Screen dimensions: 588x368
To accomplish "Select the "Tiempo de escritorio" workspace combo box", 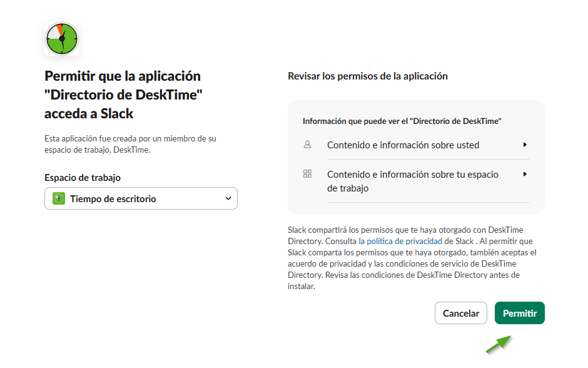I will coord(141,198).
